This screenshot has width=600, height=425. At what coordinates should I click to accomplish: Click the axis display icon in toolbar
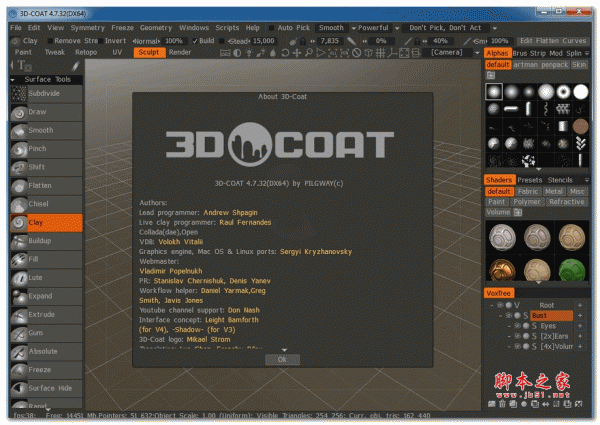[392, 53]
